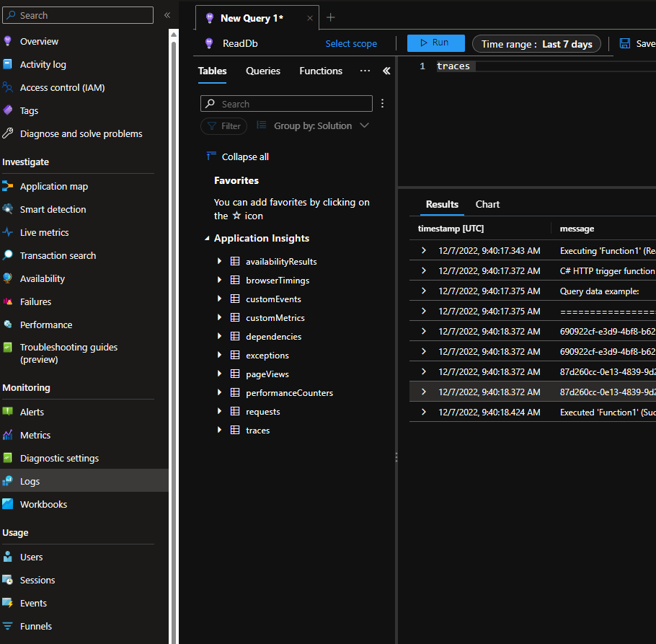Viewport: 656px width, 644px height.
Task: Expand the result row at 9:40:18.424 AM
Action: [424, 412]
